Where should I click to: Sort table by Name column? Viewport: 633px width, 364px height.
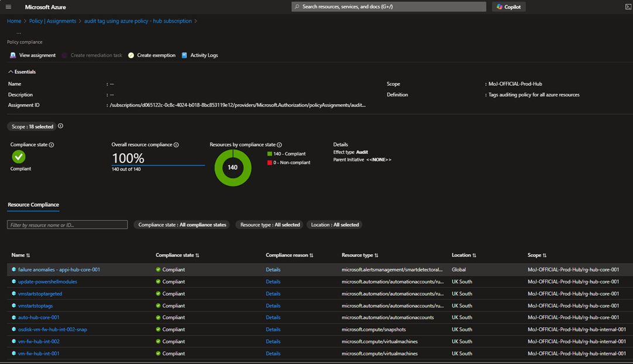[20, 255]
